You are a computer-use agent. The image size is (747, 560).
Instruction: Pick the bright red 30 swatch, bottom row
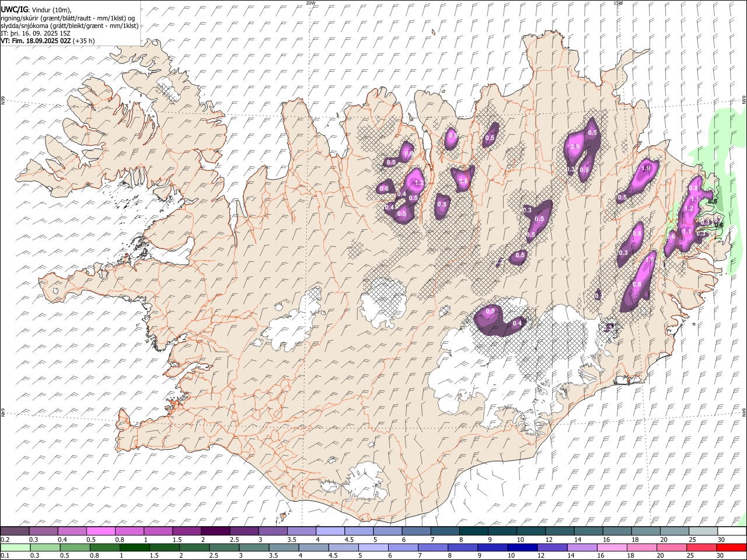731,548
